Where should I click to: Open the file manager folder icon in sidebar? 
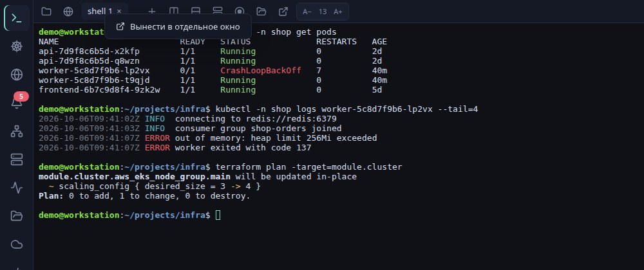click(x=17, y=216)
